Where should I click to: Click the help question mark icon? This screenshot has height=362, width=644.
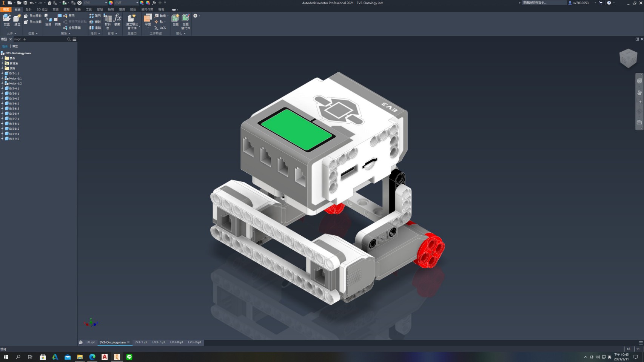pos(609,3)
